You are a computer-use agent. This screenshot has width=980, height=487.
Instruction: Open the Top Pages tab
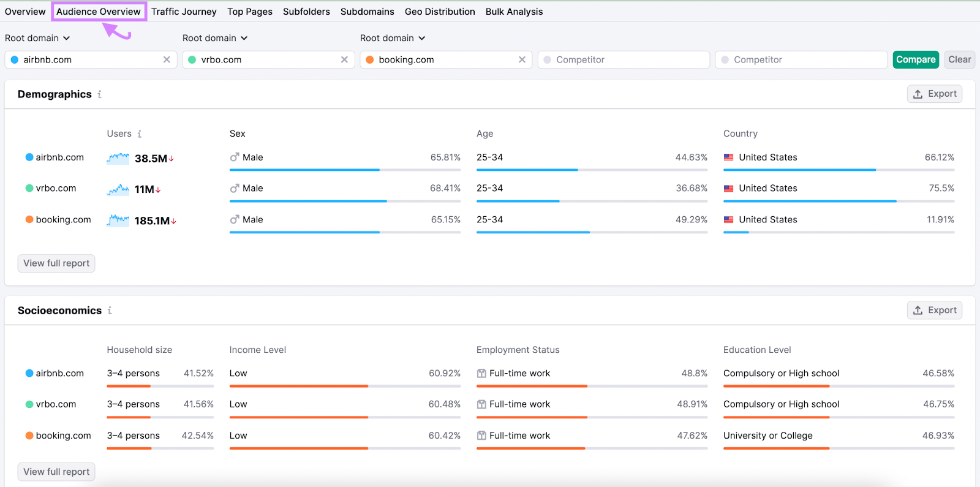click(x=250, y=12)
